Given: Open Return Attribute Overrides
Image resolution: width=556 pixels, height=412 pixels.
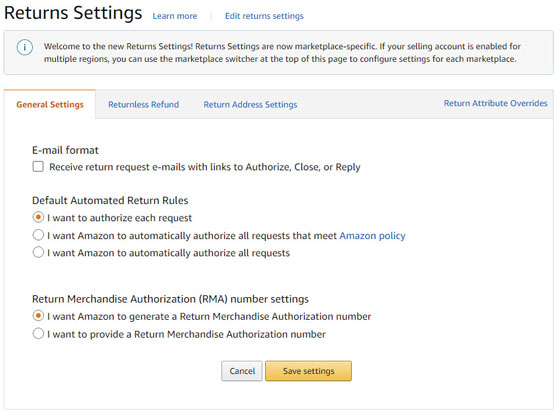Looking at the screenshot, I should 495,103.
